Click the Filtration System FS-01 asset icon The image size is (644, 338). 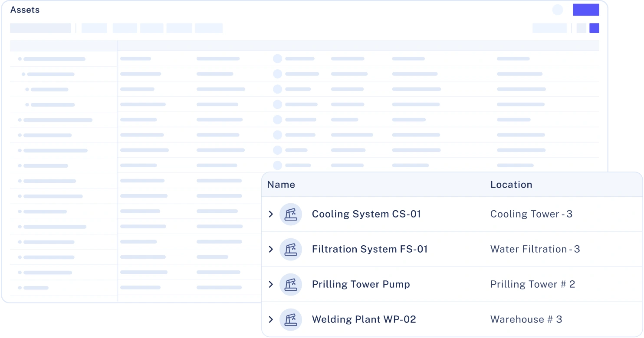291,249
